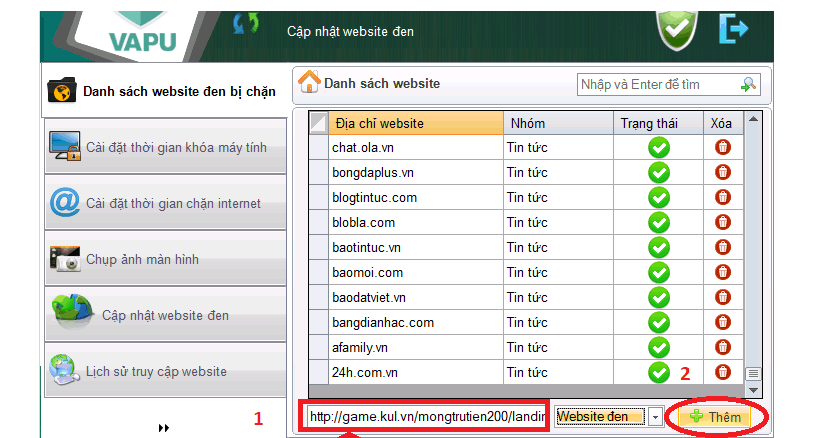Click the scrollbar down arrow of list
This screenshot has height=438, width=822.
point(753,390)
